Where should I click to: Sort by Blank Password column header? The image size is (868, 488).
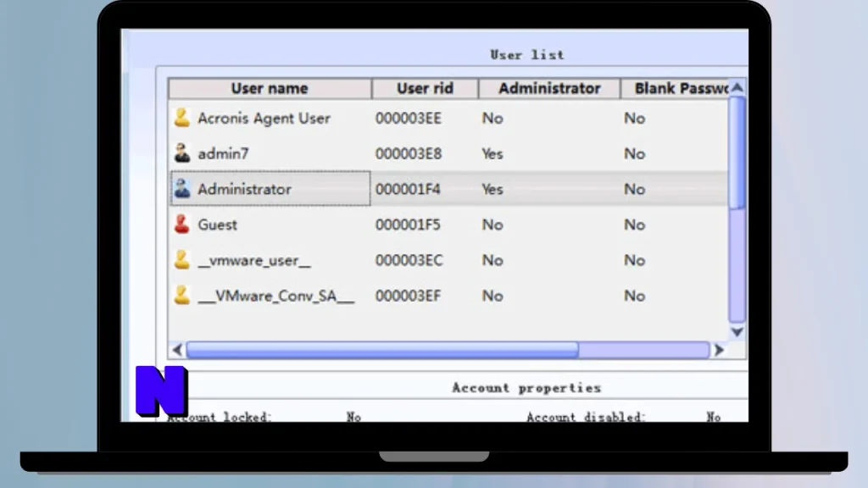674,88
